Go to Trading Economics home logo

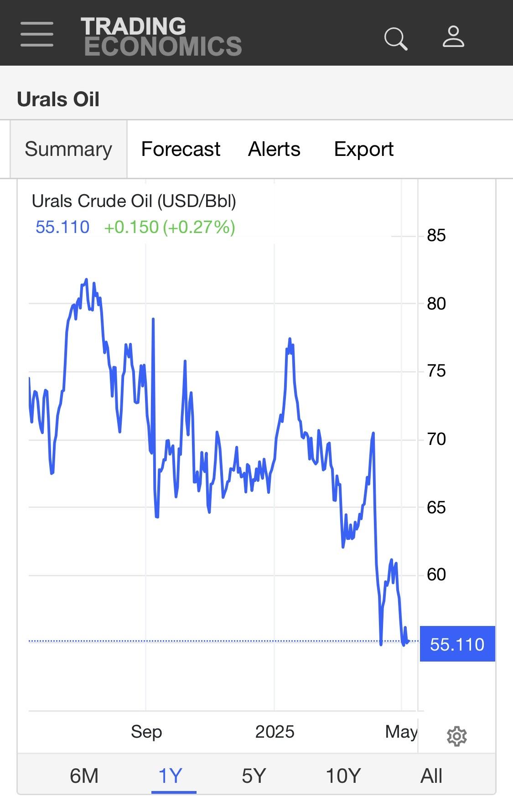click(161, 36)
